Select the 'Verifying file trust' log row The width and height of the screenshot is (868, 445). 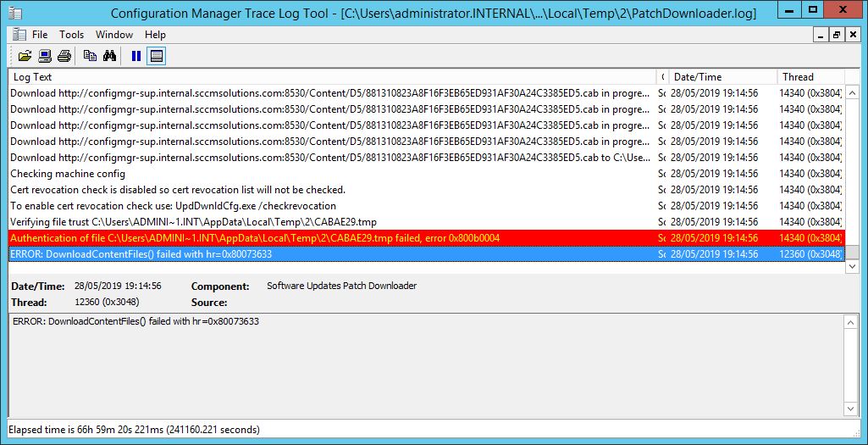426,222
